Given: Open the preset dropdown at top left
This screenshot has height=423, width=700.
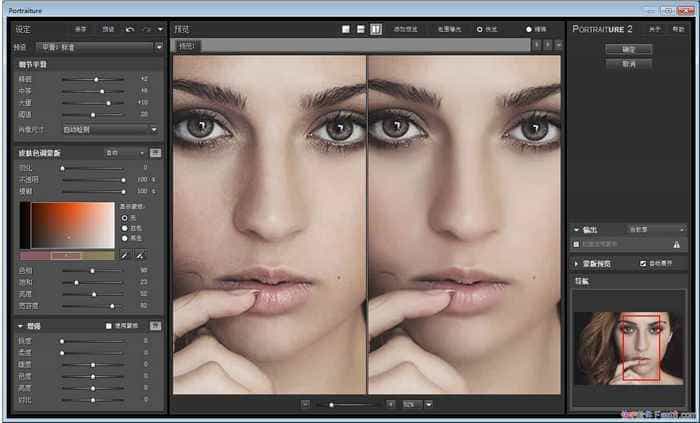Looking at the screenshot, I should coord(159,46).
